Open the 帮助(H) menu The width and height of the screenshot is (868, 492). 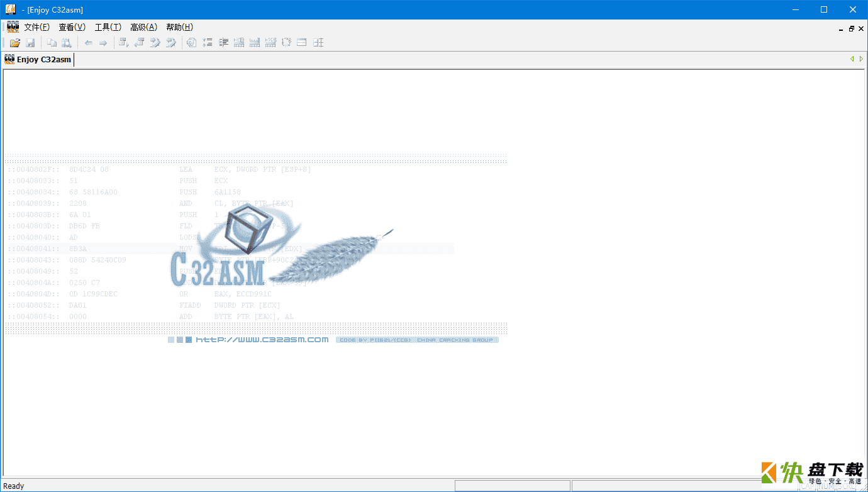click(180, 27)
